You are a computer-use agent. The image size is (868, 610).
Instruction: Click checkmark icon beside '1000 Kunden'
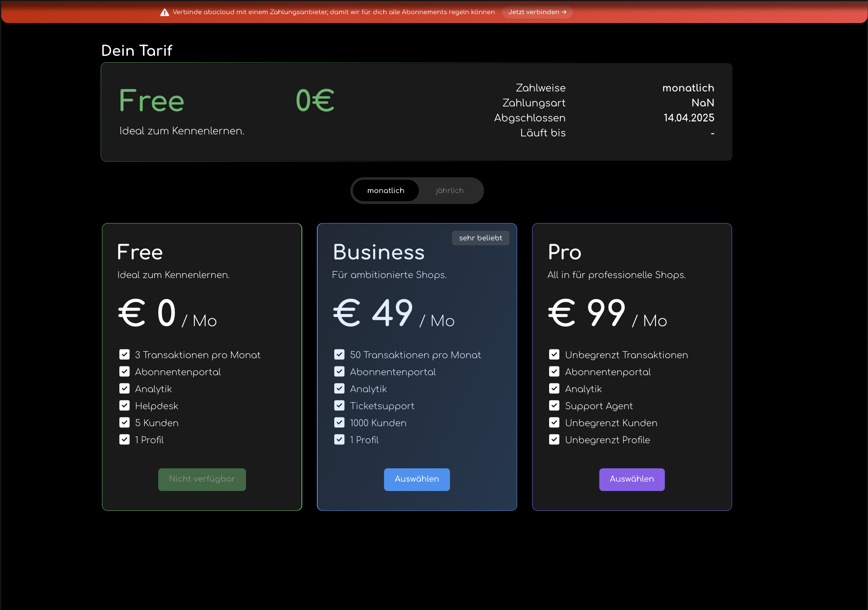340,423
